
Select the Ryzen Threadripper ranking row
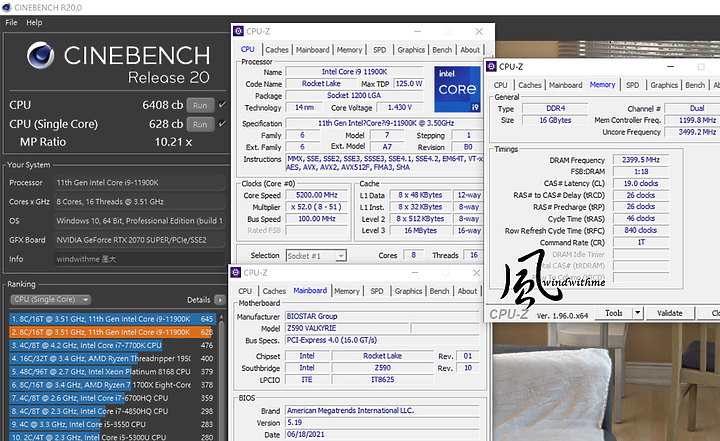[112, 358]
